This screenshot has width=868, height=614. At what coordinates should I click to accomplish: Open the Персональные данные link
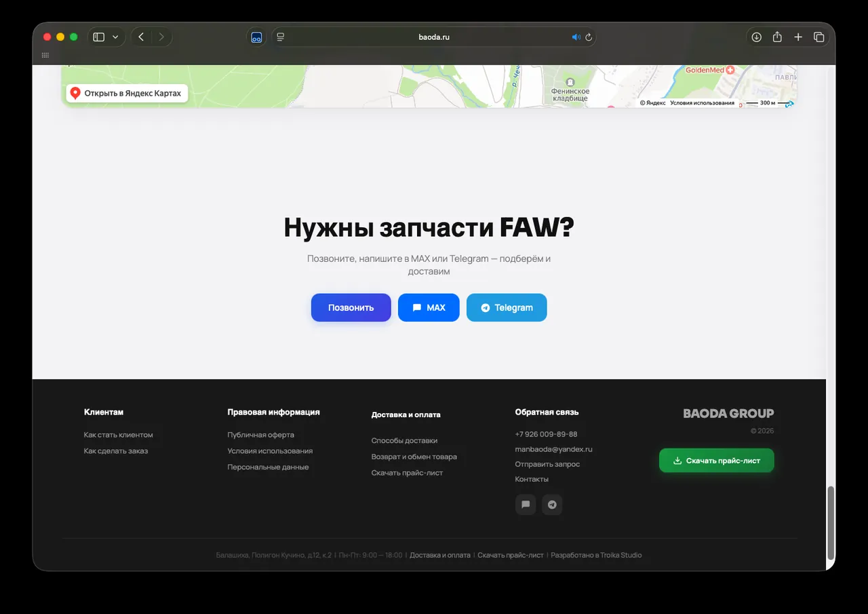(x=269, y=467)
